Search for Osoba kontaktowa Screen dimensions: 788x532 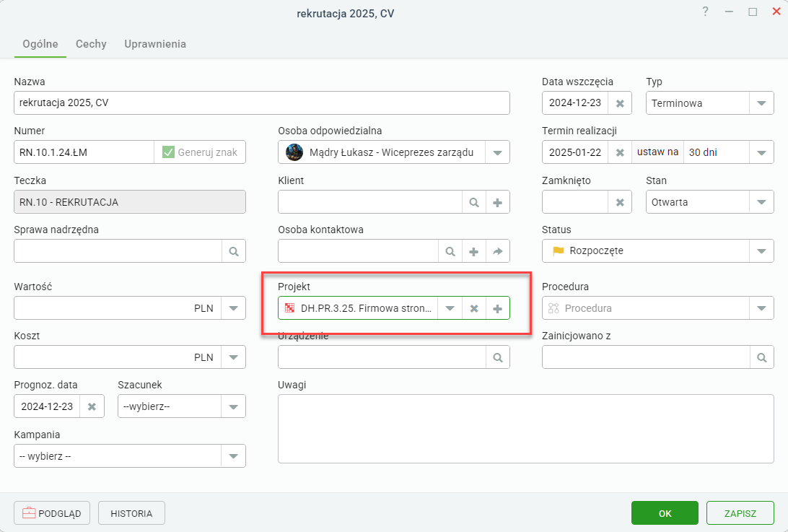tap(450, 251)
